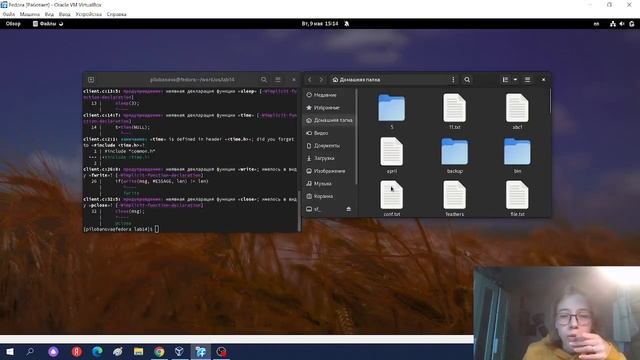Screen dimensions: 640x360
Task: Click the network icon in the GNOME top bar
Action: point(613,24)
